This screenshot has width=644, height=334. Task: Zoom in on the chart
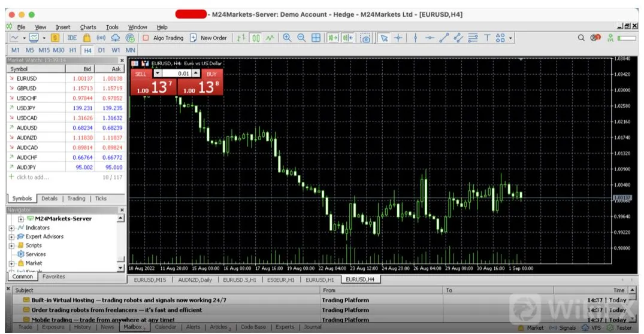[287, 38]
